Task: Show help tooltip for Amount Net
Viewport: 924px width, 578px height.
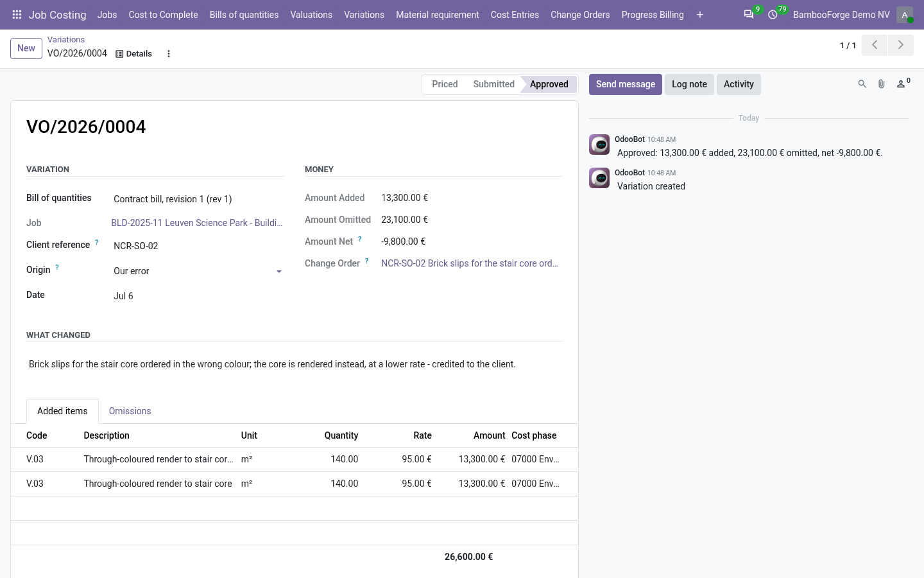Action: coord(360,239)
